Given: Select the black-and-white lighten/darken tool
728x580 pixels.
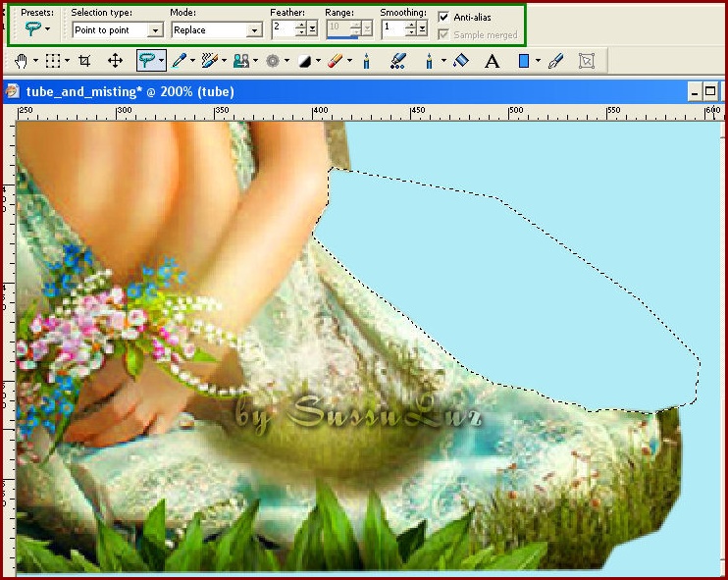Looking at the screenshot, I should 304,61.
